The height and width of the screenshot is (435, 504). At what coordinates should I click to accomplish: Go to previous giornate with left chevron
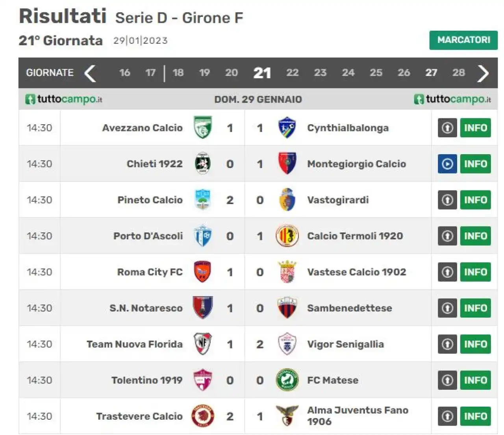click(x=90, y=73)
